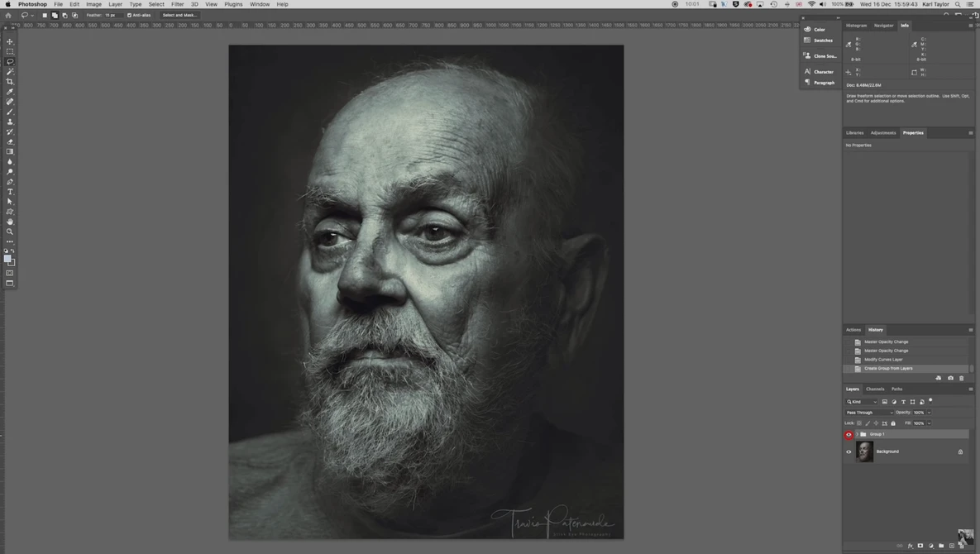Select the History Brush tool

coord(10,131)
